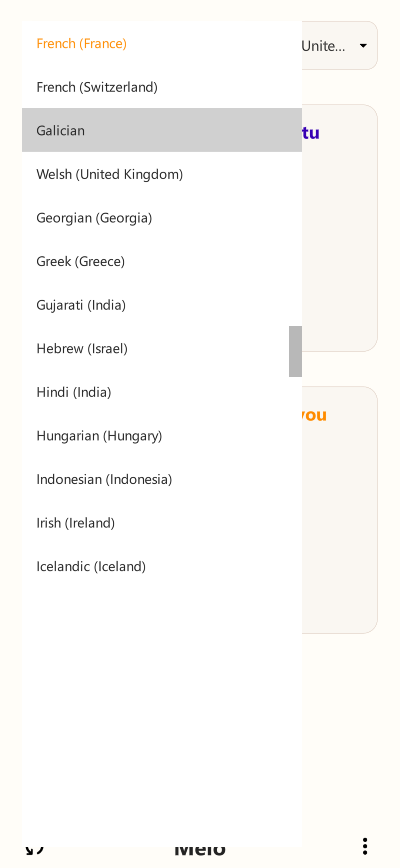
Task: Open the three-dot overflow menu
Action: pyautogui.click(x=365, y=846)
